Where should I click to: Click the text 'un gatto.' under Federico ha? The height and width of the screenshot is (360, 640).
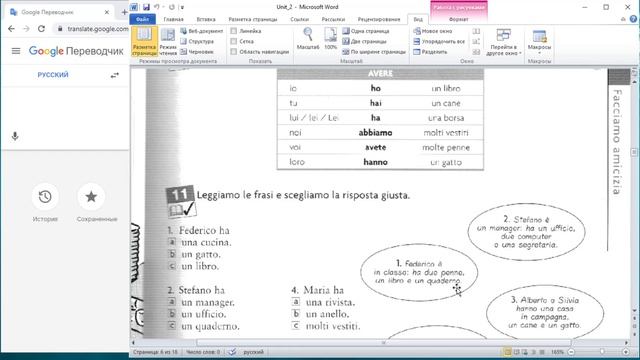click(201, 254)
